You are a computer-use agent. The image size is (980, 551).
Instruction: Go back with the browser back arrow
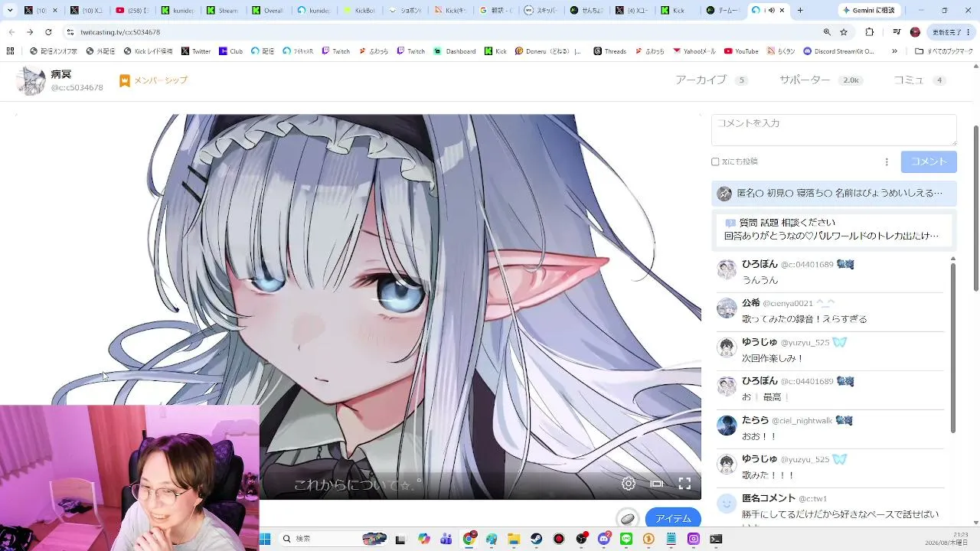11,32
